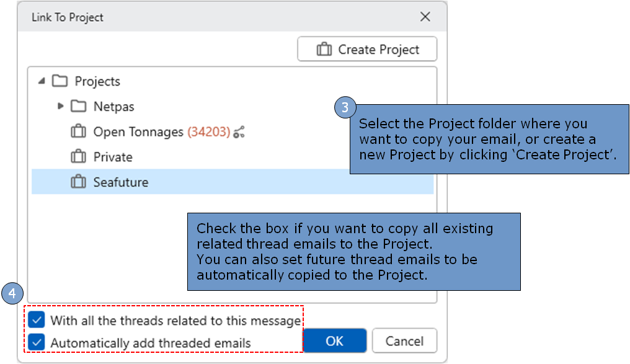Collapse the Projects tree node
This screenshot has width=630, height=364.
click(42, 81)
